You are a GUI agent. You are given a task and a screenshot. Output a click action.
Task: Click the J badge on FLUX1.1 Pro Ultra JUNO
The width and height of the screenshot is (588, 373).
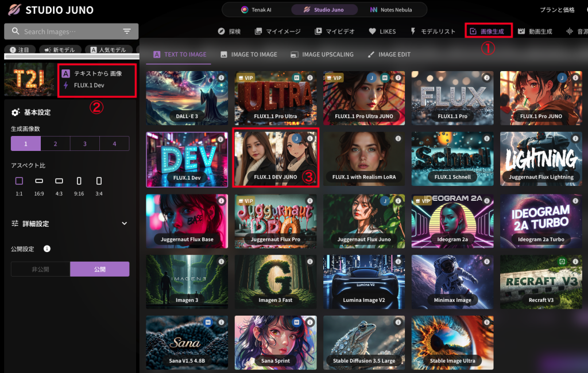372,77
